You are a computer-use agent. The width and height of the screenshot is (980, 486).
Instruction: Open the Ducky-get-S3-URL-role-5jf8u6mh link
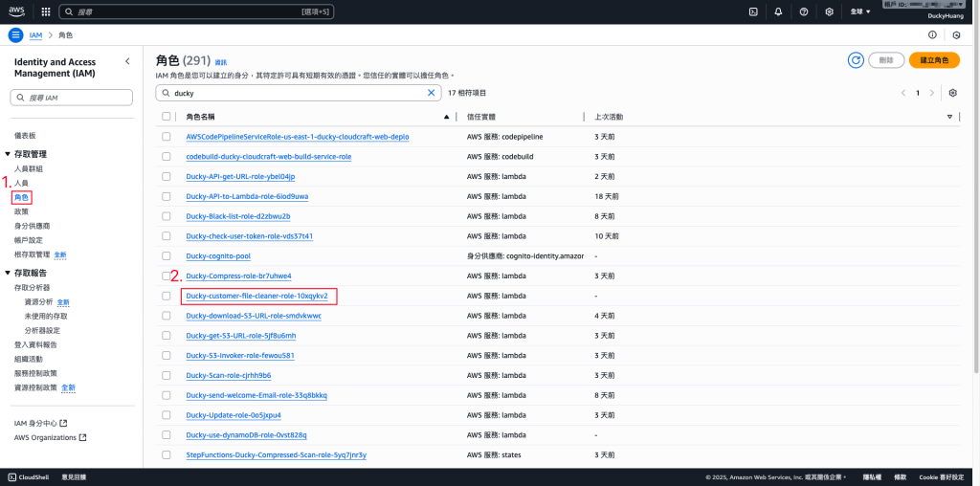(x=240, y=336)
